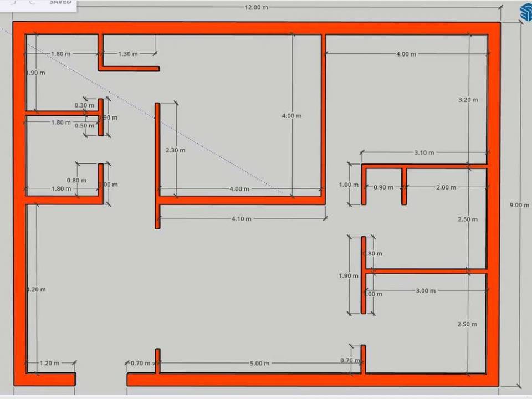Click the 1.20 m bottom-left dimension
This screenshot has width=532, height=399.
coord(49,364)
